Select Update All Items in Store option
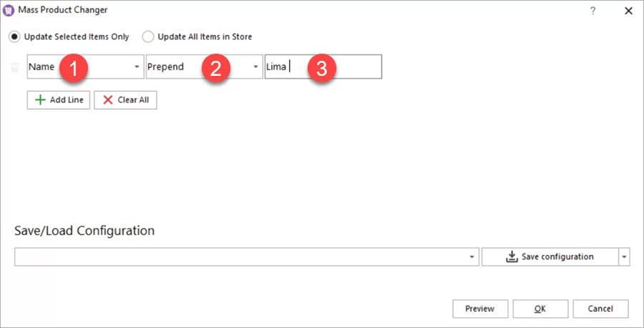The image size is (644, 328). tap(148, 37)
